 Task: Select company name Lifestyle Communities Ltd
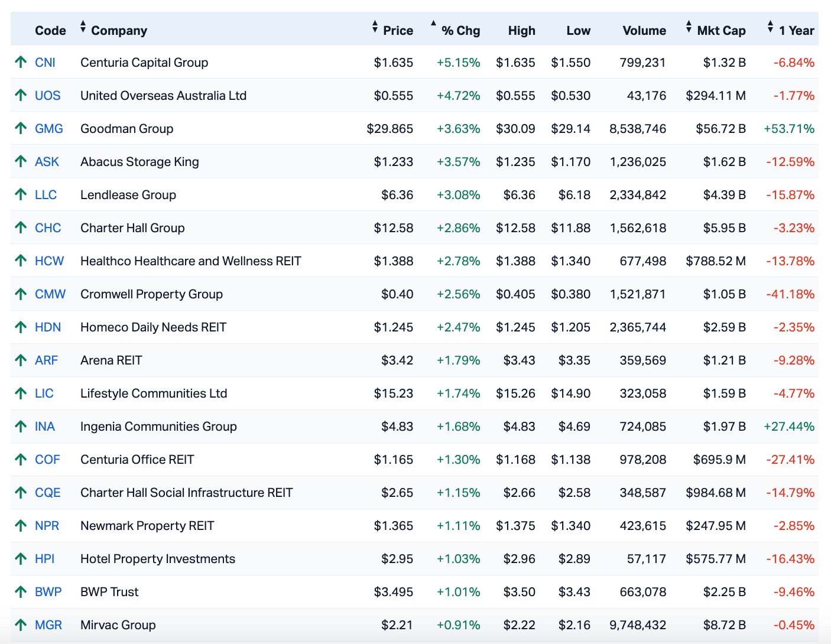click(154, 393)
